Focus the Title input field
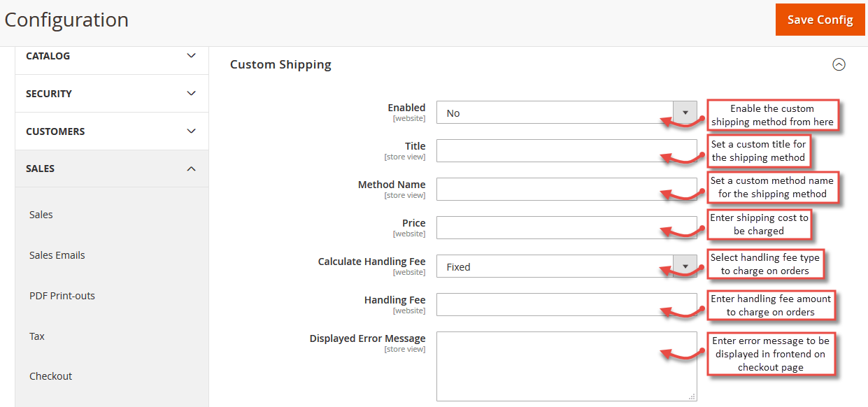Viewport: 868px width, 407px height. [567, 150]
